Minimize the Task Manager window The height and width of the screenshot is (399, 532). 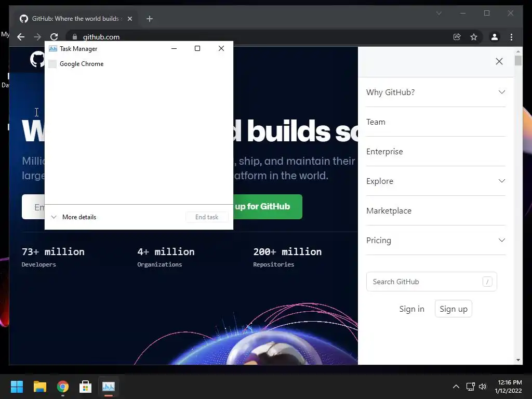click(174, 48)
